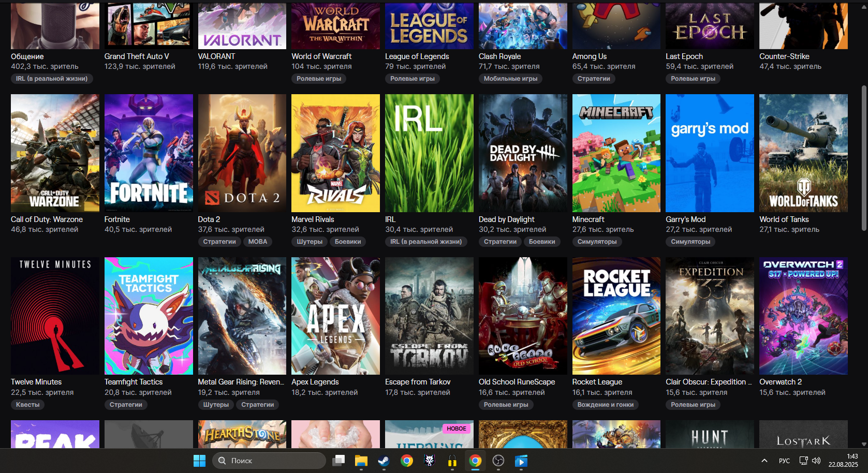Open the wolf-head app in the taskbar

(430, 461)
